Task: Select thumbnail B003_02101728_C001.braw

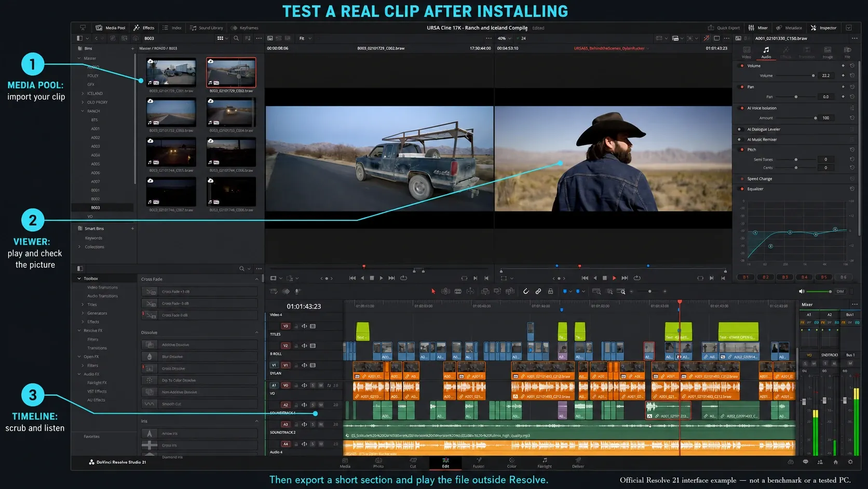Action: (171, 72)
